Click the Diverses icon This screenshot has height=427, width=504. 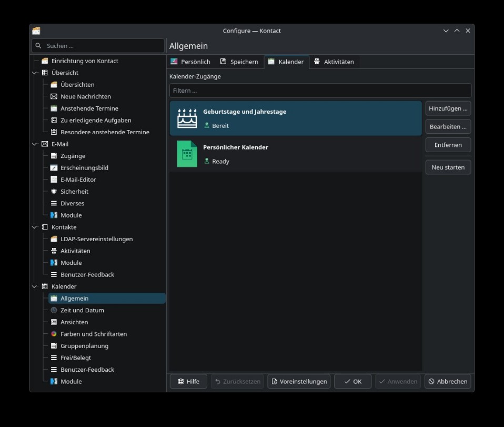click(x=54, y=203)
